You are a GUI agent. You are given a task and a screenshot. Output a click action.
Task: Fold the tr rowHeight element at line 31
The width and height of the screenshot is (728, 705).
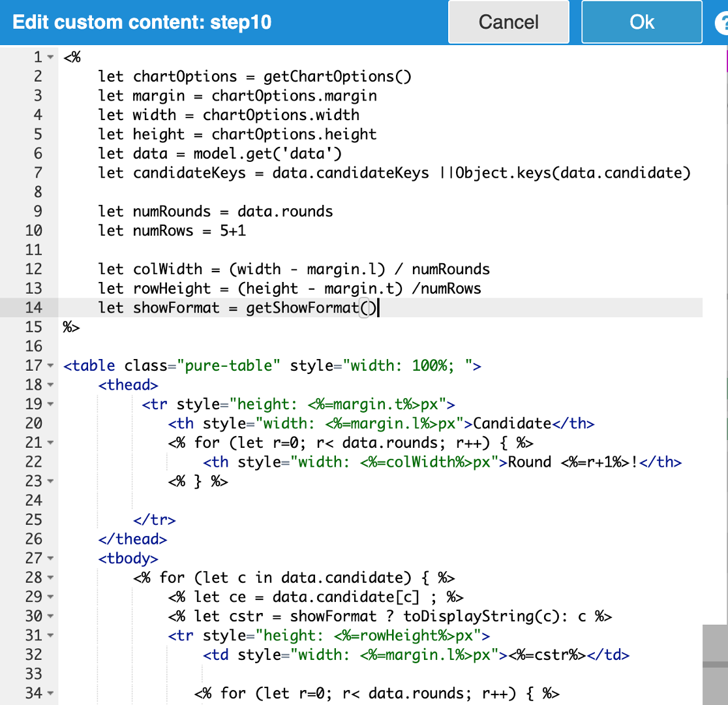point(51,635)
